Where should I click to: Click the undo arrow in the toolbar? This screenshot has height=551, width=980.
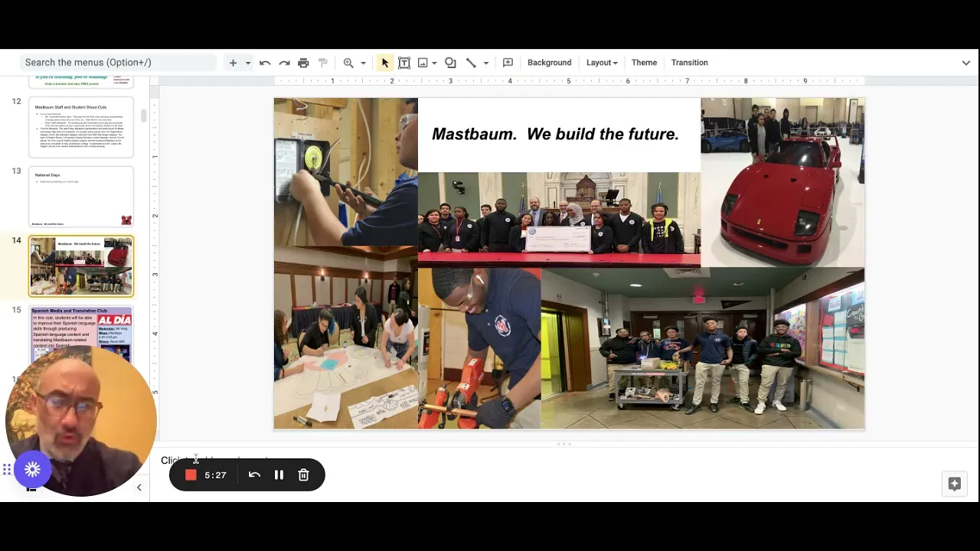265,63
